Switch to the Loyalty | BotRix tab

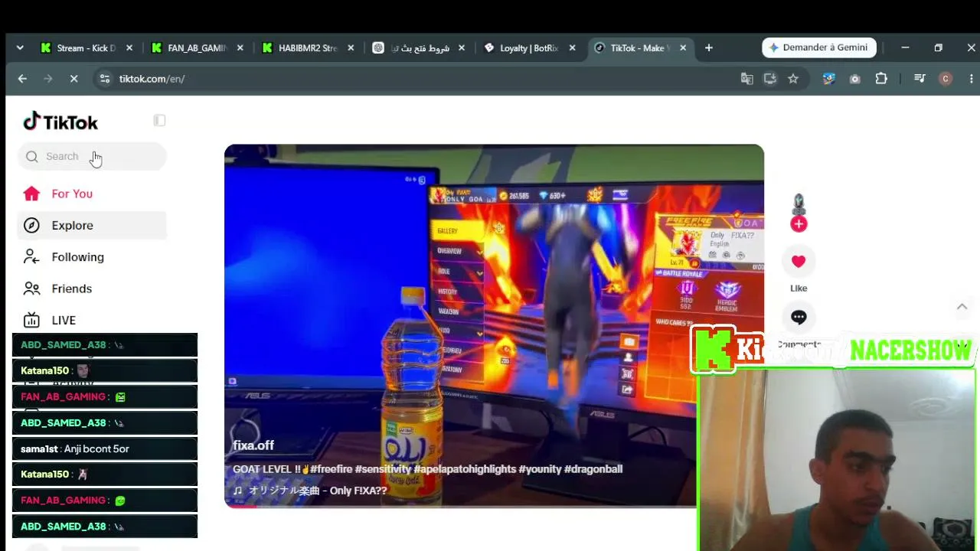click(529, 47)
